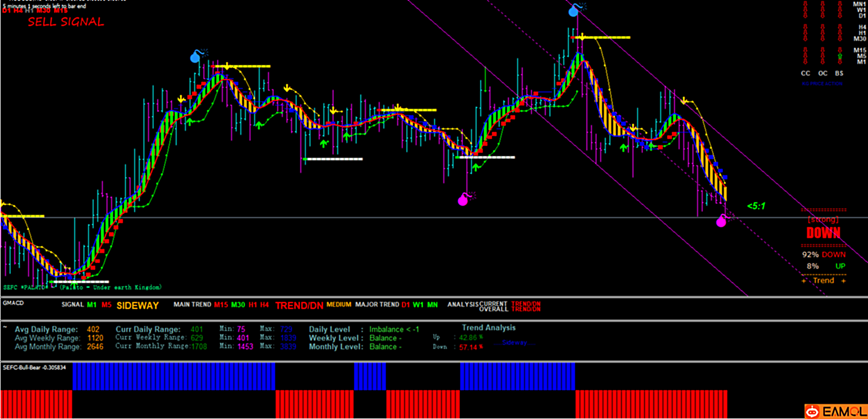Click the green Imbalance < -1 daily level

[x=394, y=330]
